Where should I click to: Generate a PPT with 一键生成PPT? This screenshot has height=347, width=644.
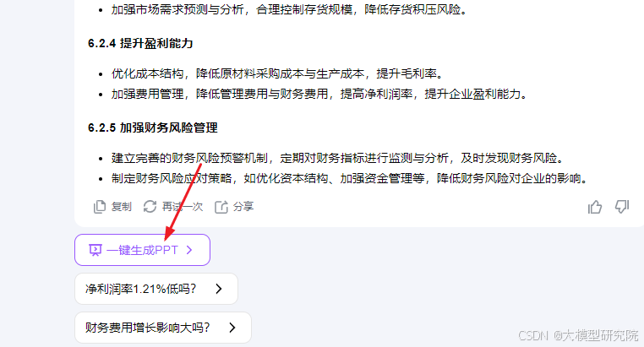[142, 250]
